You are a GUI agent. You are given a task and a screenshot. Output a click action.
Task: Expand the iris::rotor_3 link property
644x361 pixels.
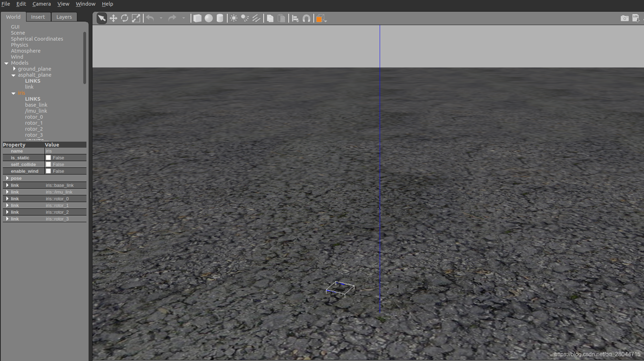(x=7, y=219)
